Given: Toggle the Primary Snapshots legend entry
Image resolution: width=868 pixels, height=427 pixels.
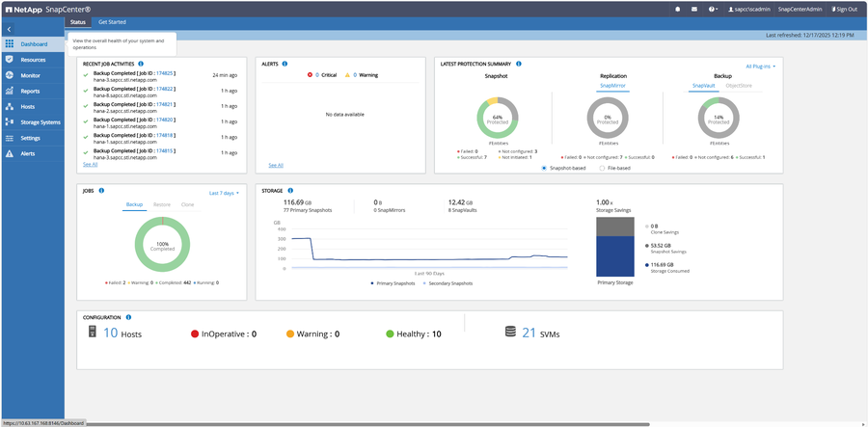Looking at the screenshot, I should point(392,283).
